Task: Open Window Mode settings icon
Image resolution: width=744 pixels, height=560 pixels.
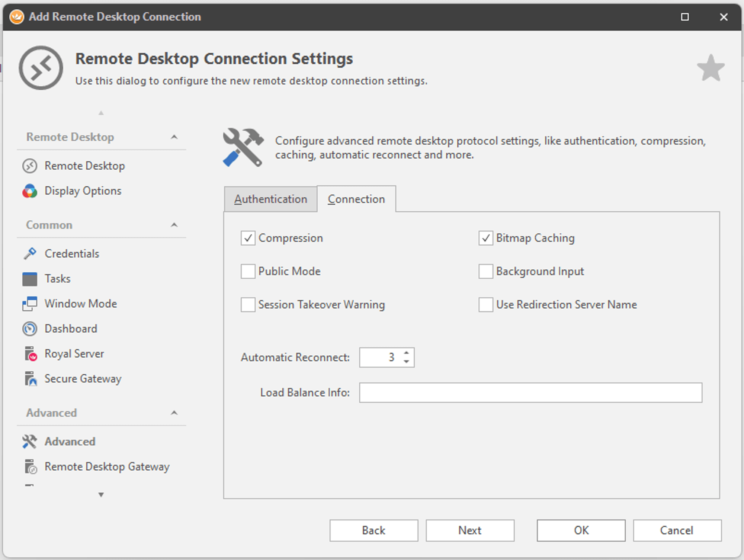Action: click(x=30, y=304)
